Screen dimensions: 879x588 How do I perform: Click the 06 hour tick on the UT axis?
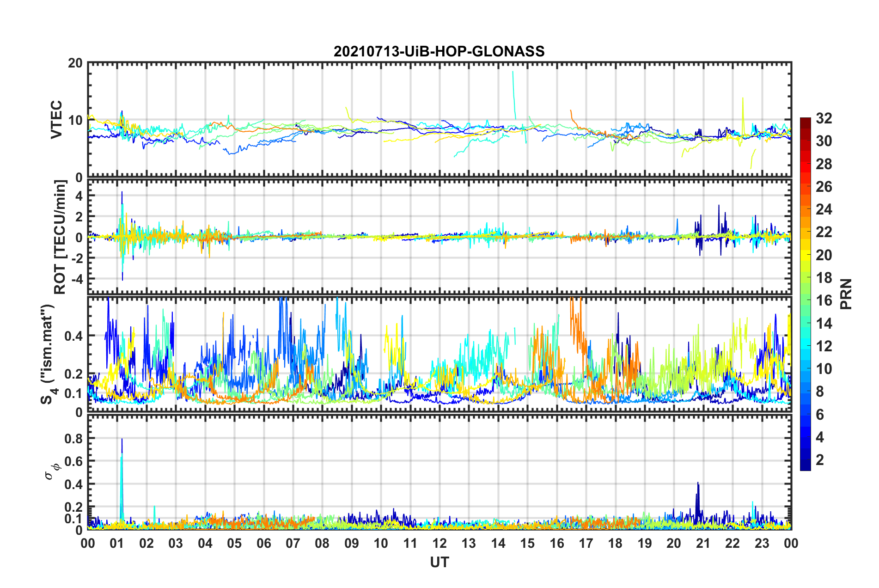click(x=264, y=543)
